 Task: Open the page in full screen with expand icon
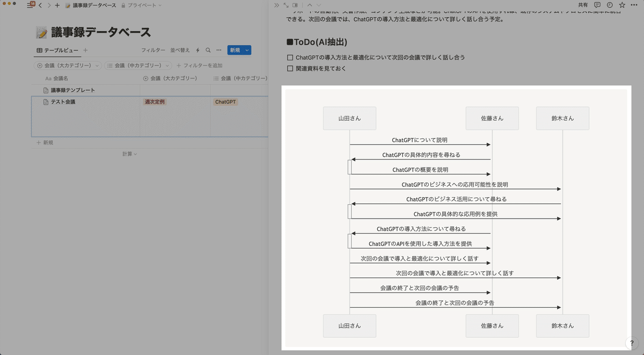point(286,5)
